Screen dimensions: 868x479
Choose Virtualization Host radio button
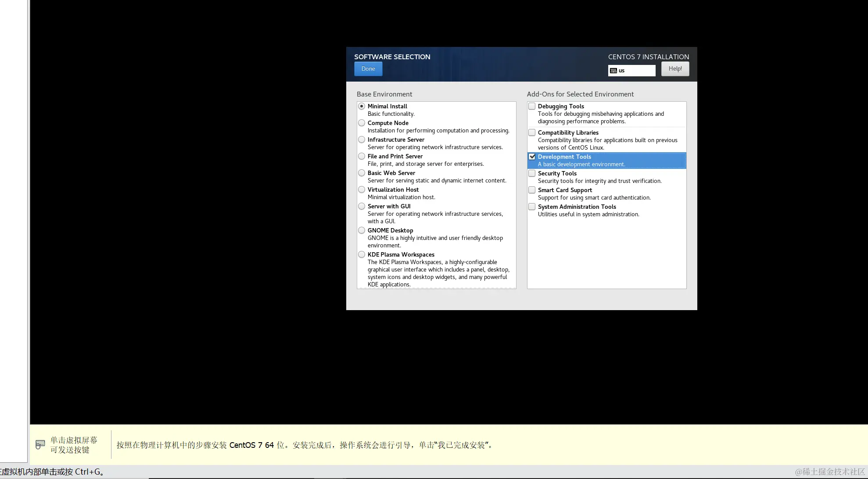(x=362, y=189)
